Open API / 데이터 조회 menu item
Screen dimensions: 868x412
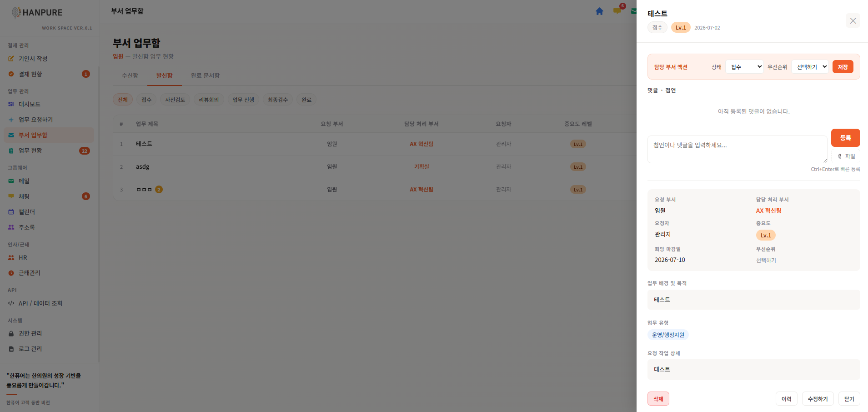pos(49,303)
